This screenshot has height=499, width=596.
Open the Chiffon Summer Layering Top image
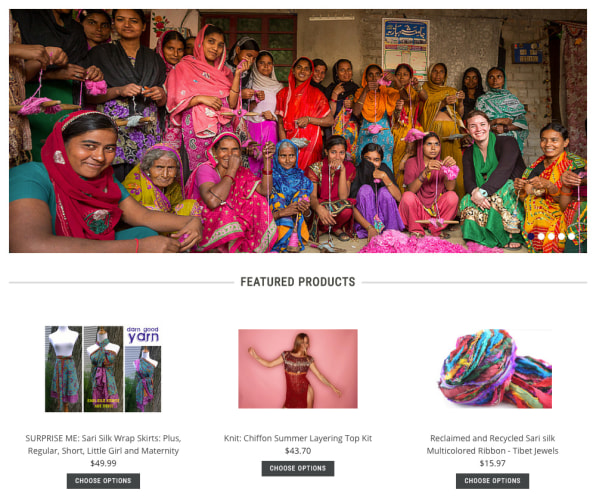tap(298, 369)
